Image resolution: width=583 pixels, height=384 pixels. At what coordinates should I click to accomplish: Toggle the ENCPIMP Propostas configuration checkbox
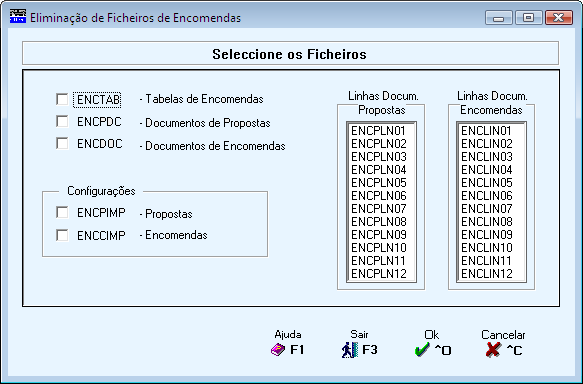click(62, 213)
